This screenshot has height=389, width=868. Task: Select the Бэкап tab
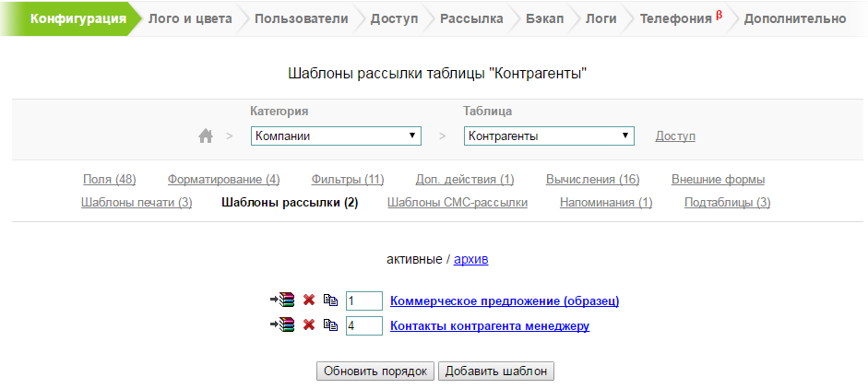544,18
